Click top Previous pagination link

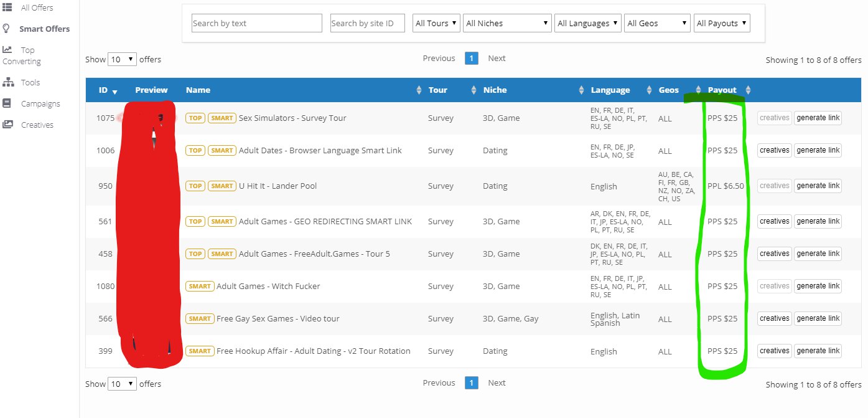(439, 58)
